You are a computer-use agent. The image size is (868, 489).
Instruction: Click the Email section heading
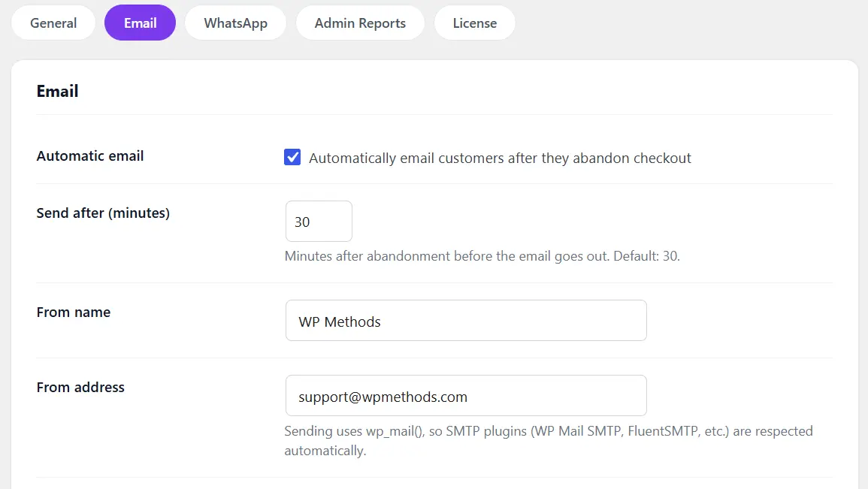(58, 92)
